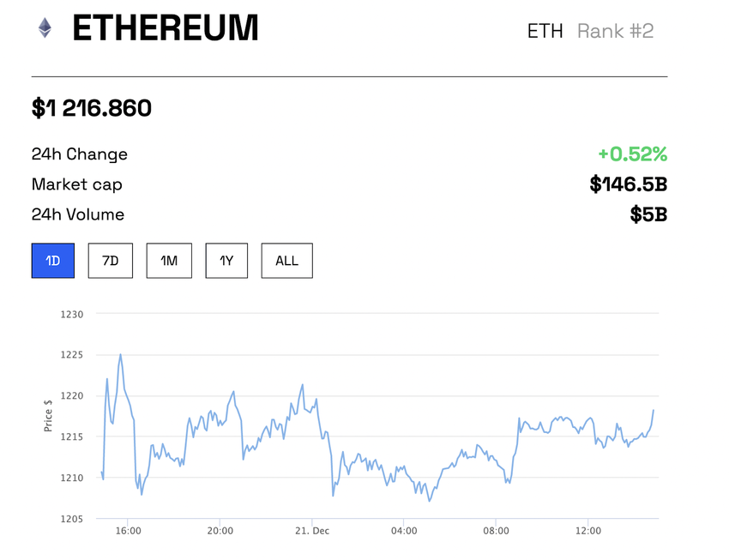Click the 1225 gridline label

71,355
